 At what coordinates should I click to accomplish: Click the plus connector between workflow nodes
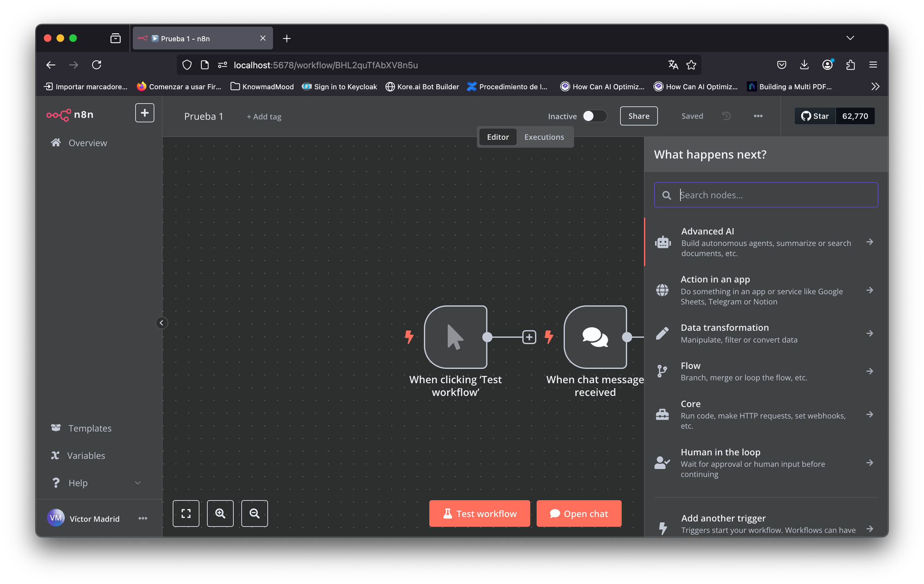(529, 337)
